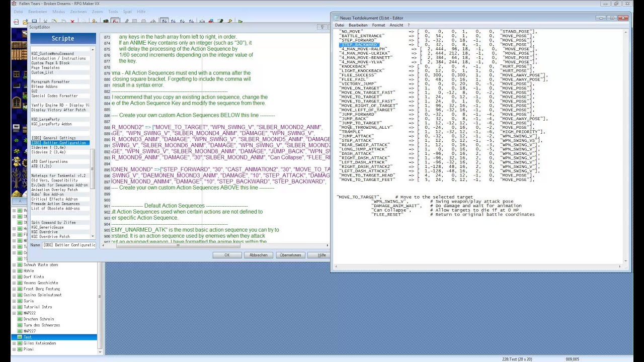Open the Tools menu in RPG Maker

(x=113, y=11)
